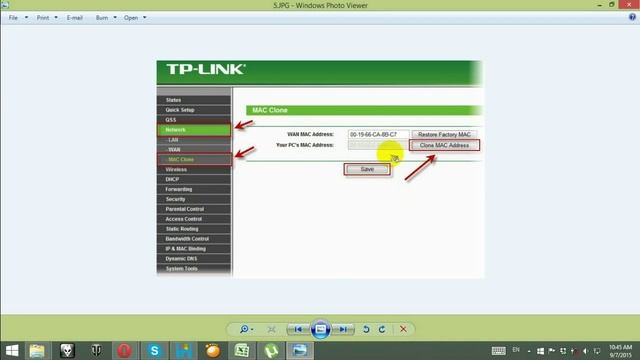This screenshot has height=360, width=640.
Task: Open the touch keyboard tray icon
Action: 498,351
